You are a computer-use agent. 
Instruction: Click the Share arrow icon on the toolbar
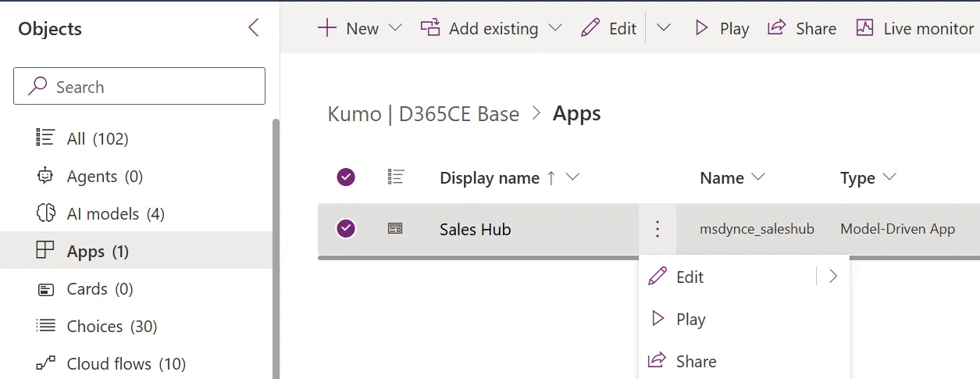pos(776,28)
